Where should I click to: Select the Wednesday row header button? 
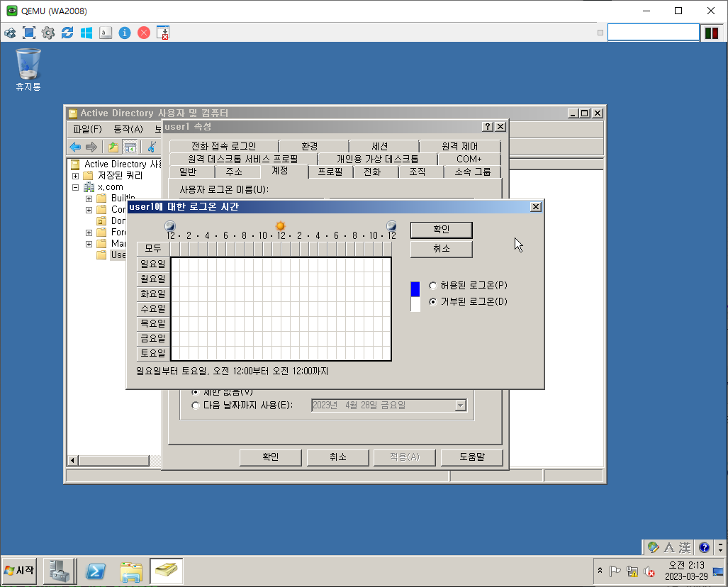[153, 309]
